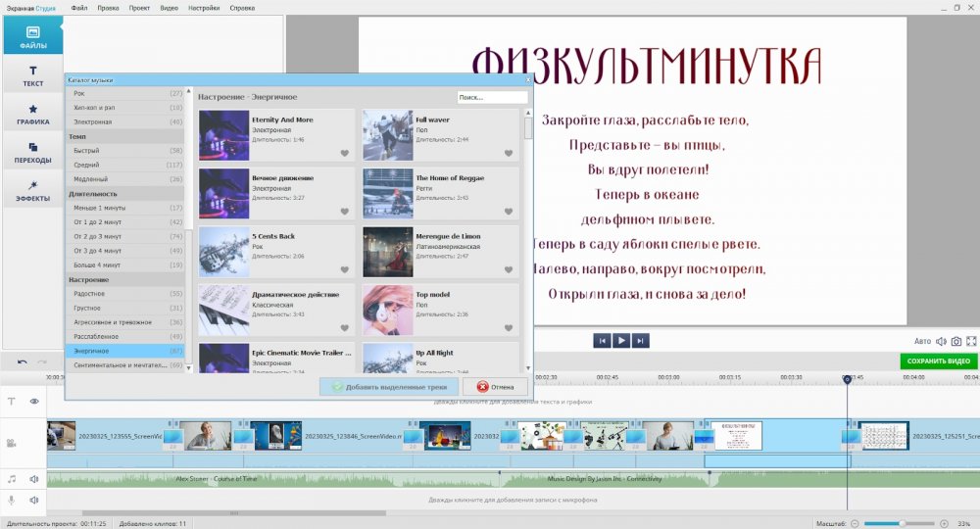Filter tracks by Радостное mood
Image resolution: width=980 pixels, height=529 pixels.
click(91, 294)
